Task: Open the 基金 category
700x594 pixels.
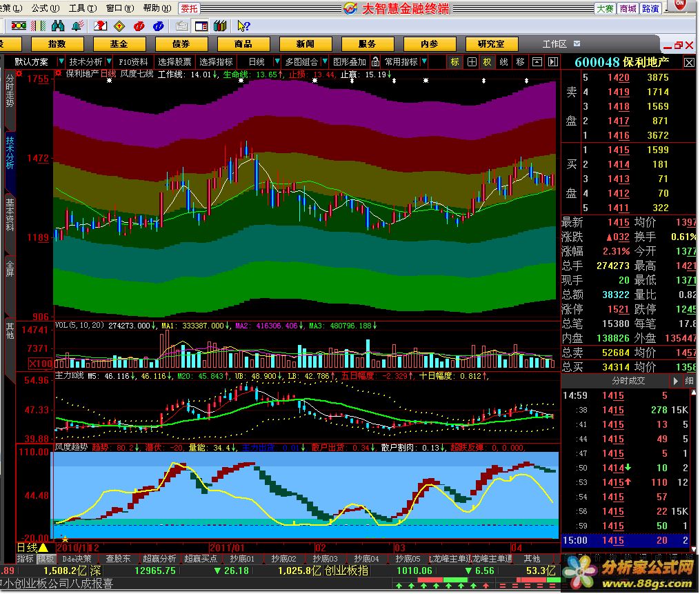Action: 119,43
